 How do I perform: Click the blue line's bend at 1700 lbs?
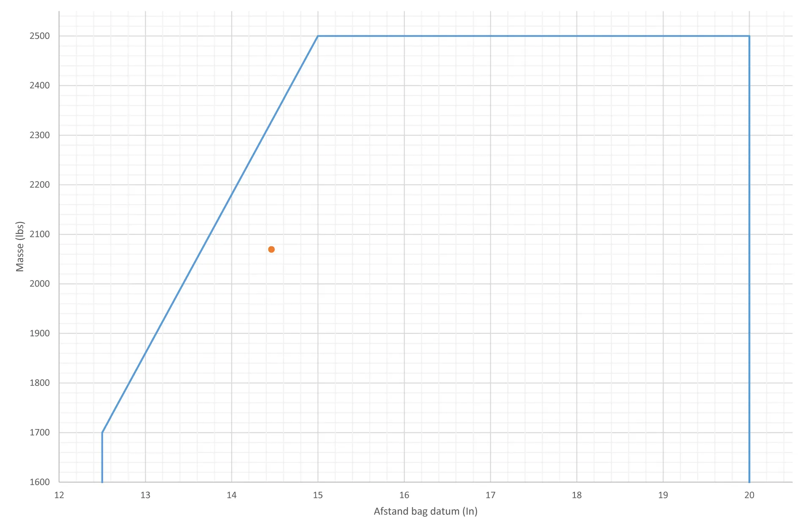tap(102, 432)
